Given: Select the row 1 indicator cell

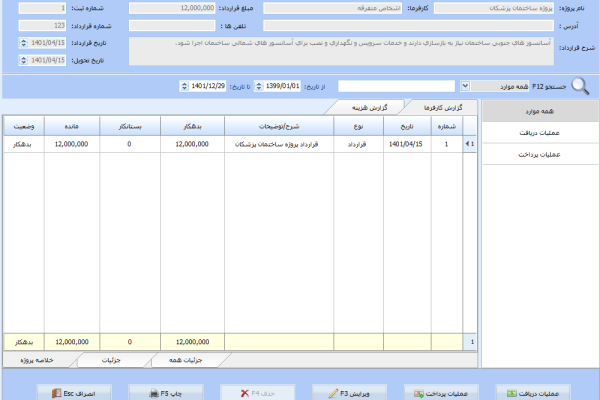Looking at the screenshot, I should 470,144.
